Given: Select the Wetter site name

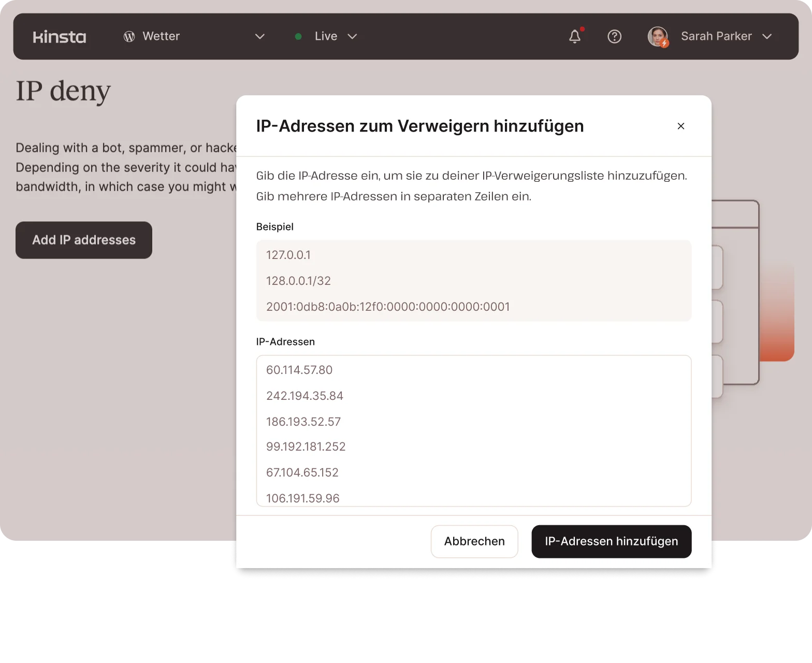Looking at the screenshot, I should [x=161, y=36].
